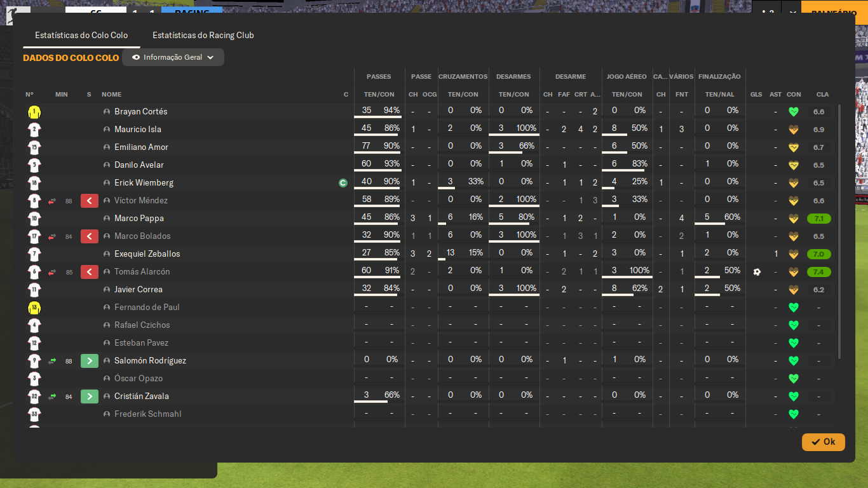Click Fernando de Paul's yellow number 13 shirt
This screenshot has width=868, height=488.
click(x=34, y=308)
